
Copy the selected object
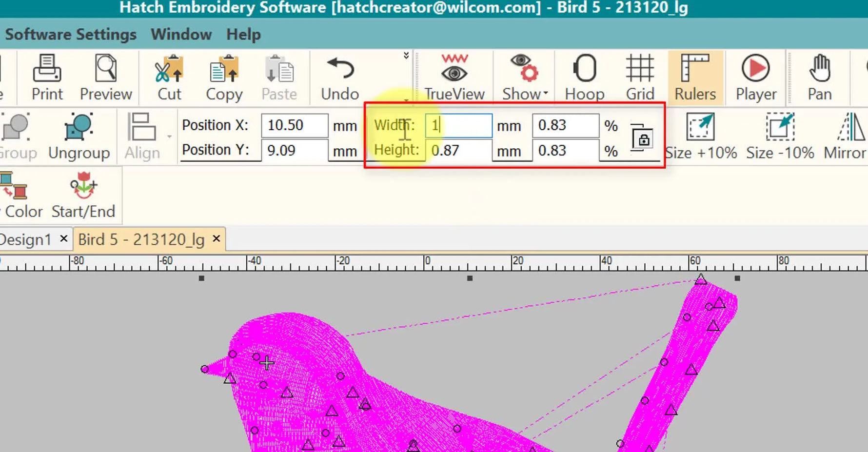click(x=224, y=78)
